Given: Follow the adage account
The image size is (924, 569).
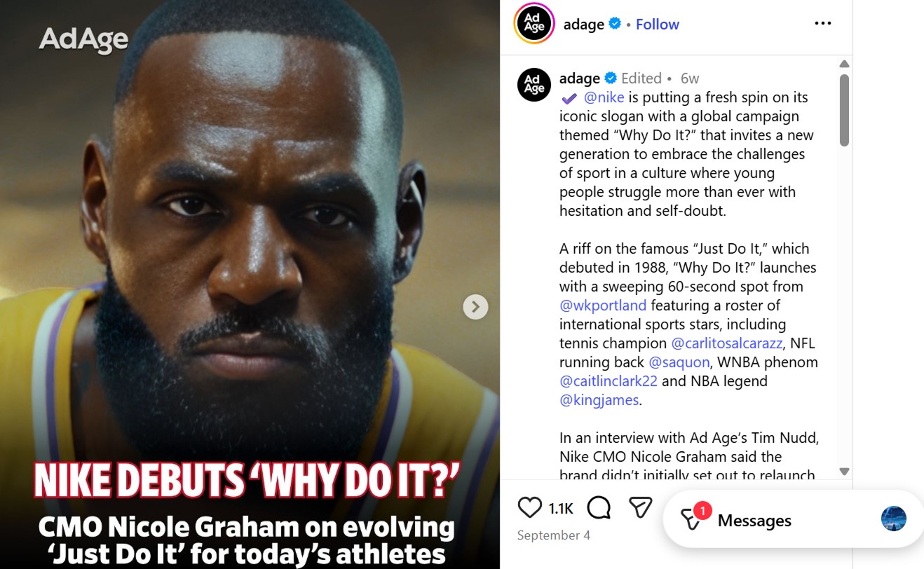Looking at the screenshot, I should [658, 25].
